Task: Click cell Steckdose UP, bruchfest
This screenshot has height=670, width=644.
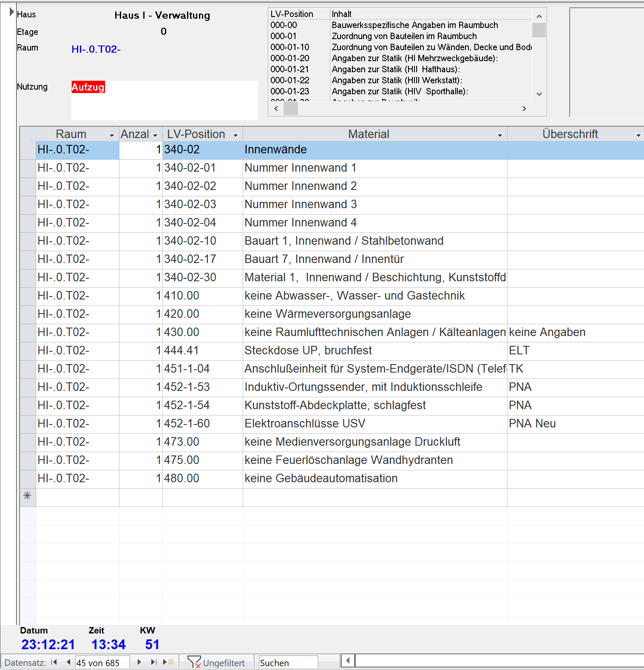Action: pyautogui.click(x=375, y=351)
